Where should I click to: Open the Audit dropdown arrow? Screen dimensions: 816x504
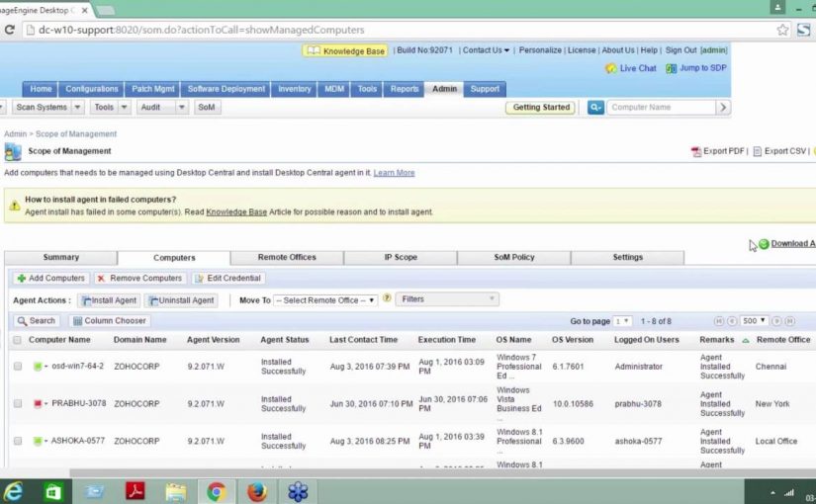[182, 107]
